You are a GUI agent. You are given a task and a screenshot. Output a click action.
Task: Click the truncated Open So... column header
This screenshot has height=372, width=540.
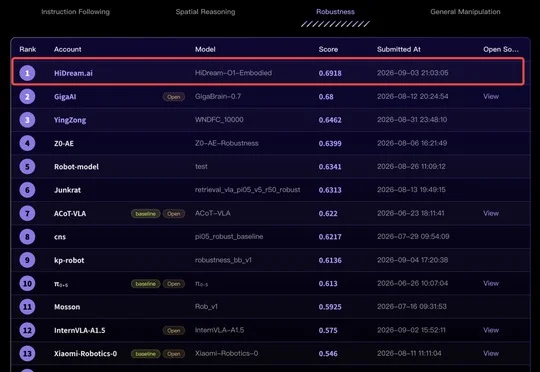click(501, 49)
